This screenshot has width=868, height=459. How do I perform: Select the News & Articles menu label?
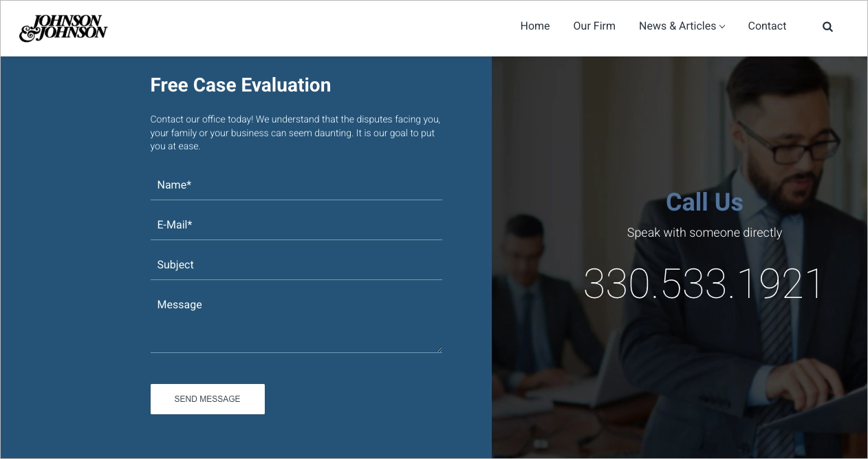pos(677,26)
